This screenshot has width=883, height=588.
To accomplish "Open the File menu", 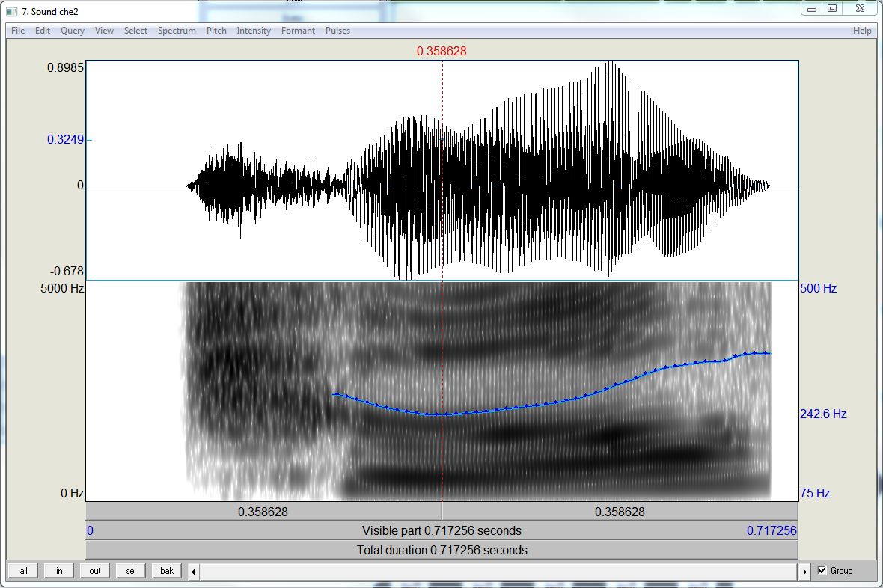I will tap(18, 31).
